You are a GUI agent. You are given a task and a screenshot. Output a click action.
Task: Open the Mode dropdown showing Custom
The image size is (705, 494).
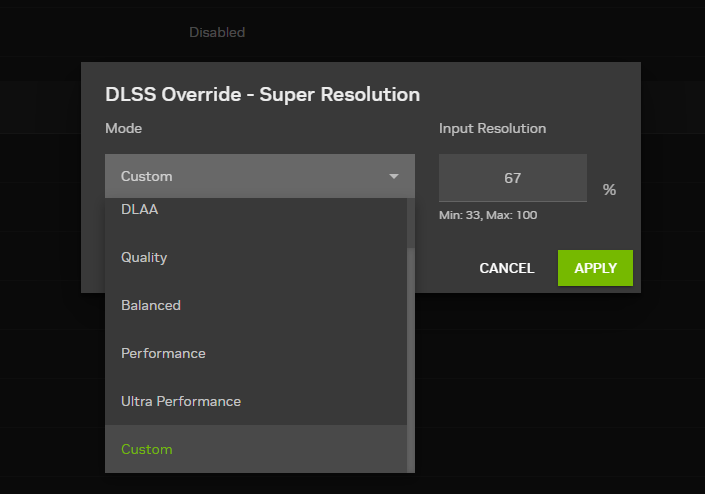pyautogui.click(x=259, y=176)
